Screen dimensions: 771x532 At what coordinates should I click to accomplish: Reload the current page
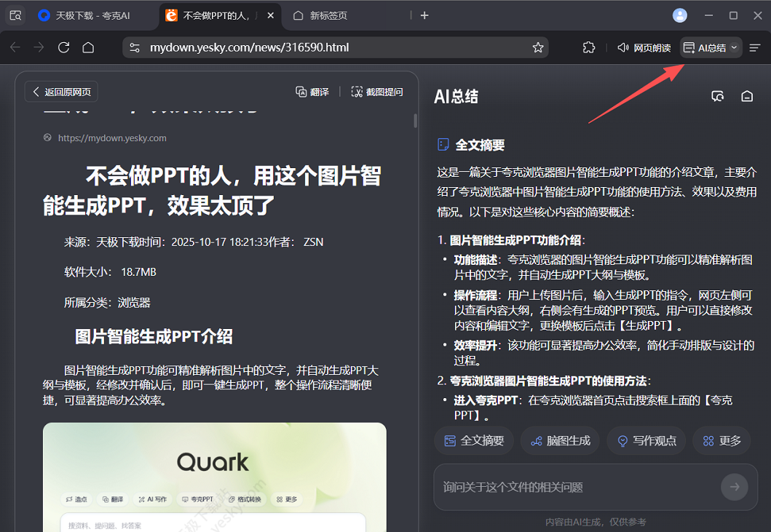[x=63, y=48]
